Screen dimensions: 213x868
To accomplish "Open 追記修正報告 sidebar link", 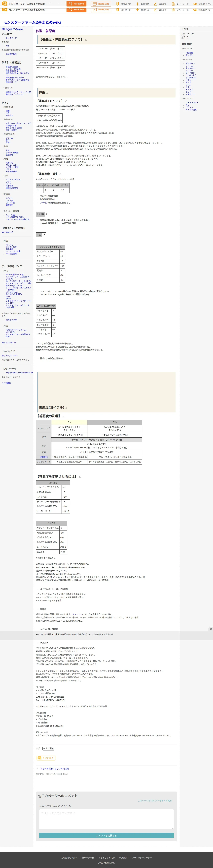I will 11,54.
